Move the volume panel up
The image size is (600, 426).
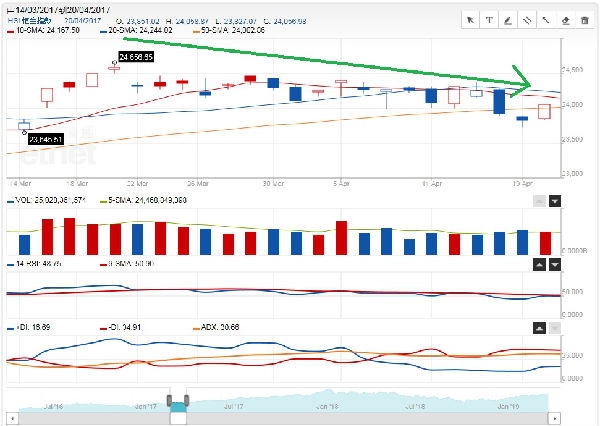click(x=539, y=201)
